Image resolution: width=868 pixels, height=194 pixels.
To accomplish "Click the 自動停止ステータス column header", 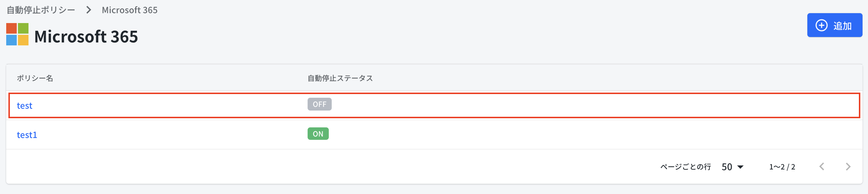I will (x=340, y=78).
